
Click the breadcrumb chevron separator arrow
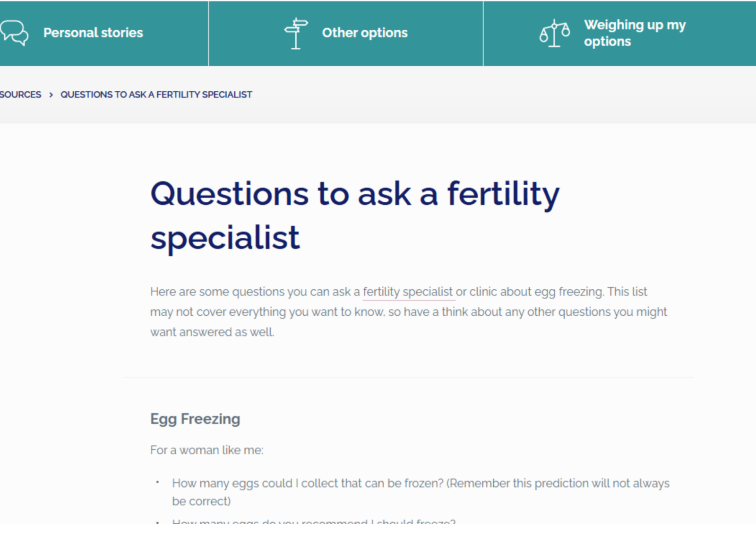(51, 95)
